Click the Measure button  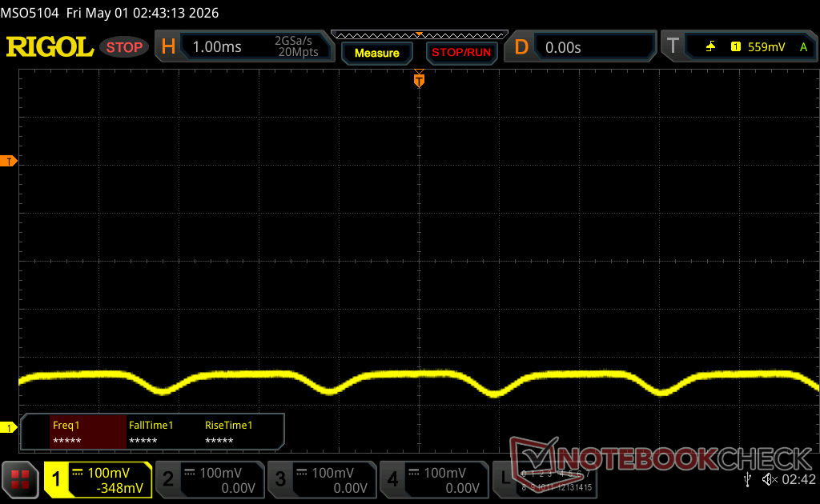(x=377, y=53)
